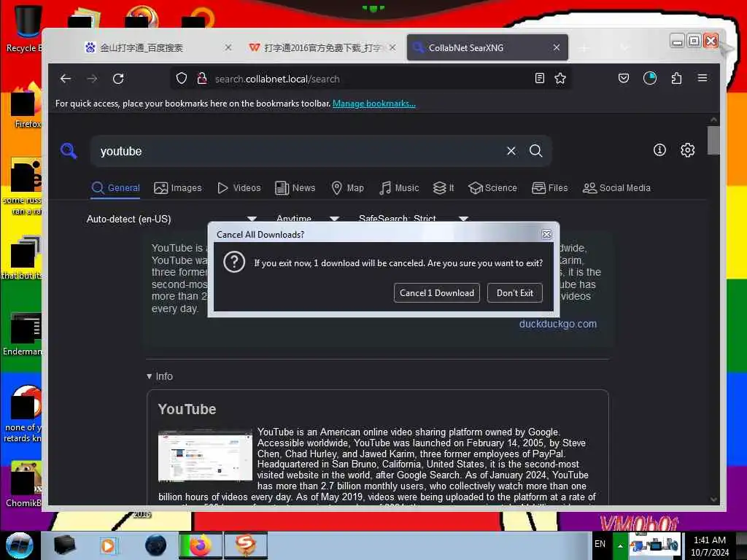Open the ChomikBox desktop icon

(x=25, y=483)
